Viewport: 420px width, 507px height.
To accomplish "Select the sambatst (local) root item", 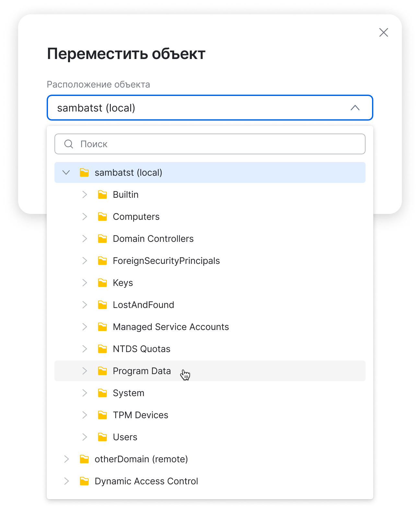I will tap(128, 172).
